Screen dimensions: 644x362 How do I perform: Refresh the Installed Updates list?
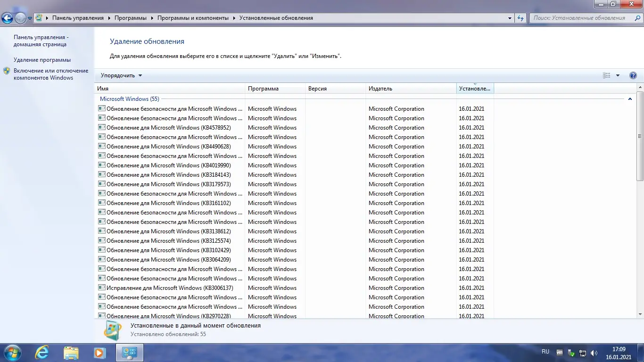click(x=520, y=18)
